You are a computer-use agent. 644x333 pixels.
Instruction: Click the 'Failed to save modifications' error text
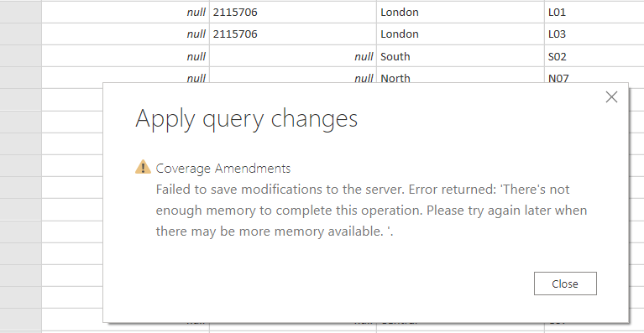371,211
